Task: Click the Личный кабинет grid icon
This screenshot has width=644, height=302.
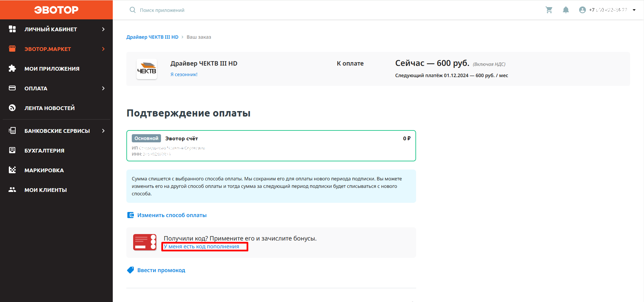Action: [12, 29]
